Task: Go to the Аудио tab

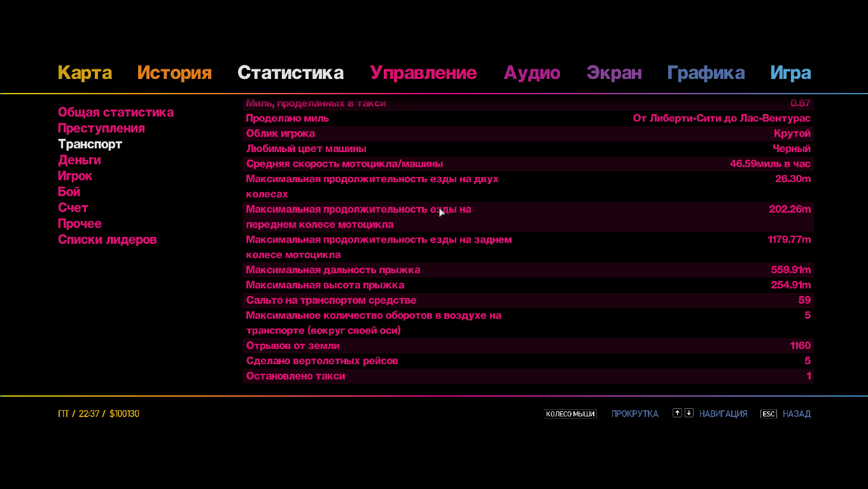Action: (532, 73)
